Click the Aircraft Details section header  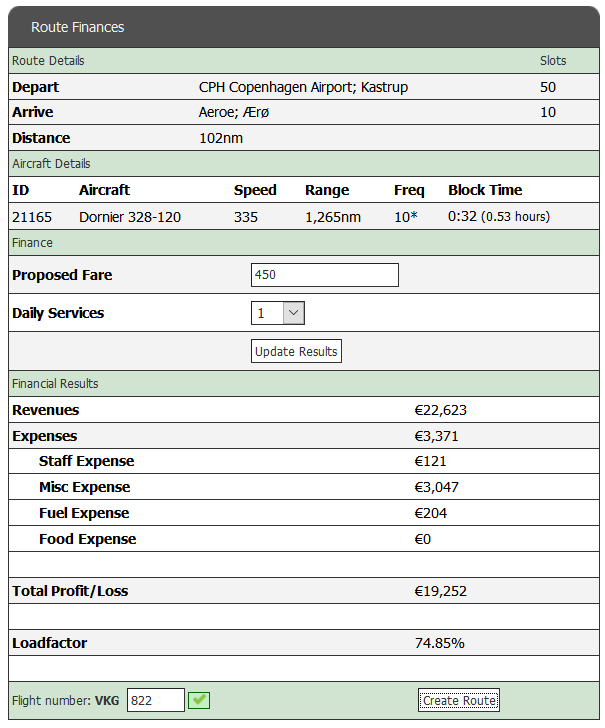pos(51,164)
